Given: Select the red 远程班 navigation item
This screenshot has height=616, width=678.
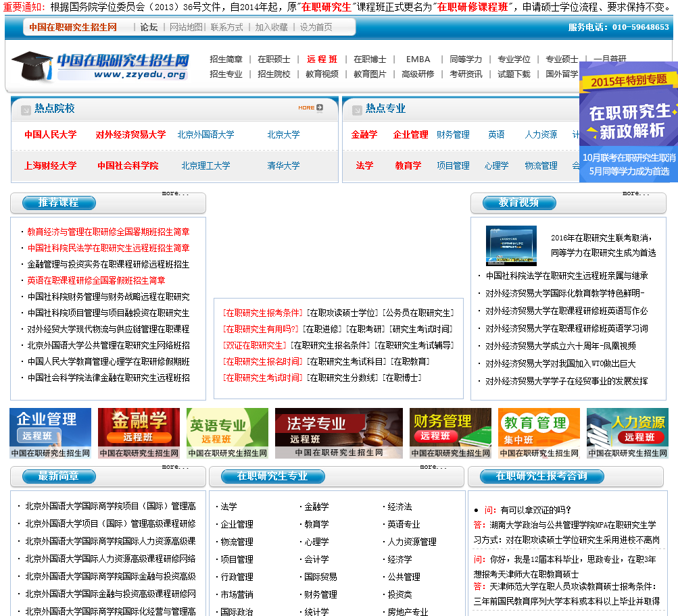Looking at the screenshot, I should coord(322,59).
